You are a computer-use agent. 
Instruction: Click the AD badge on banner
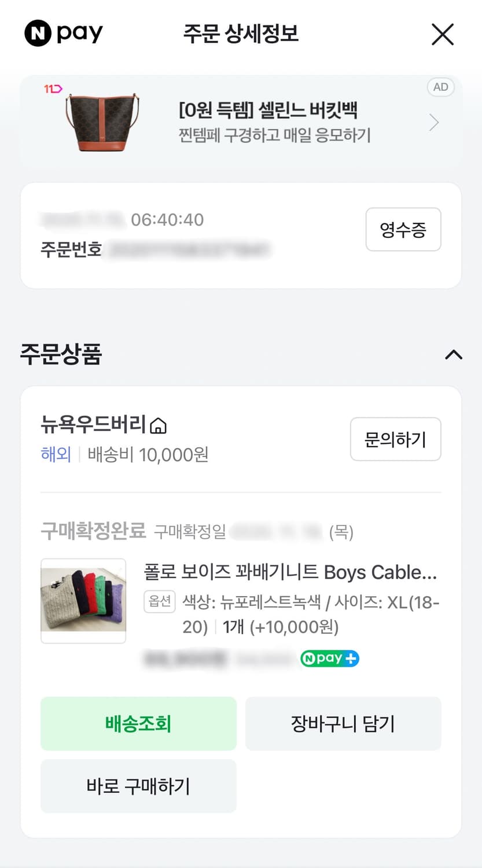[x=440, y=87]
